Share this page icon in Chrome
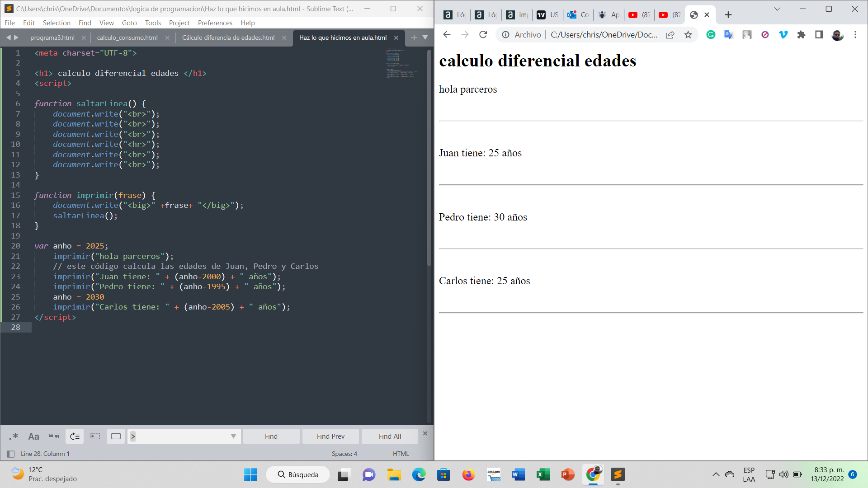The width and height of the screenshot is (868, 488). click(x=670, y=34)
